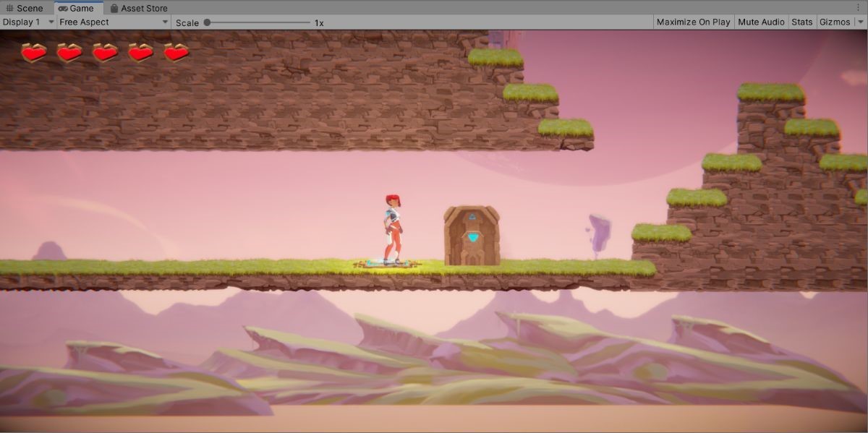Click the Scale slider handle
This screenshot has height=433, width=868.
[x=207, y=22]
